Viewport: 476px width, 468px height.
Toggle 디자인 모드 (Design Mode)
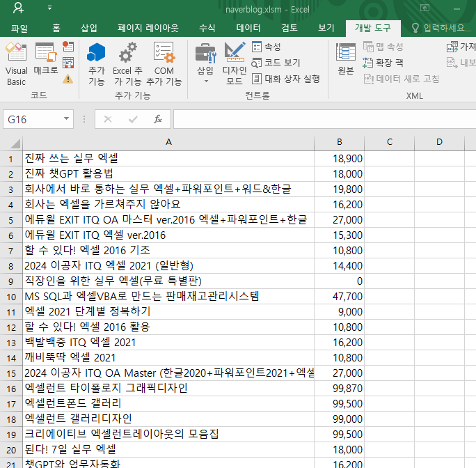(x=235, y=64)
